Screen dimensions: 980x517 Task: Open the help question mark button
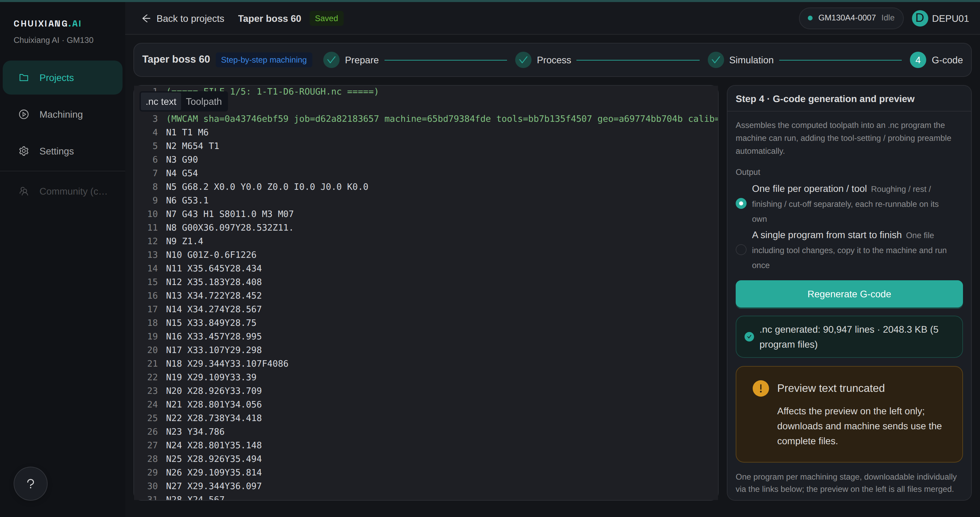[x=31, y=484]
